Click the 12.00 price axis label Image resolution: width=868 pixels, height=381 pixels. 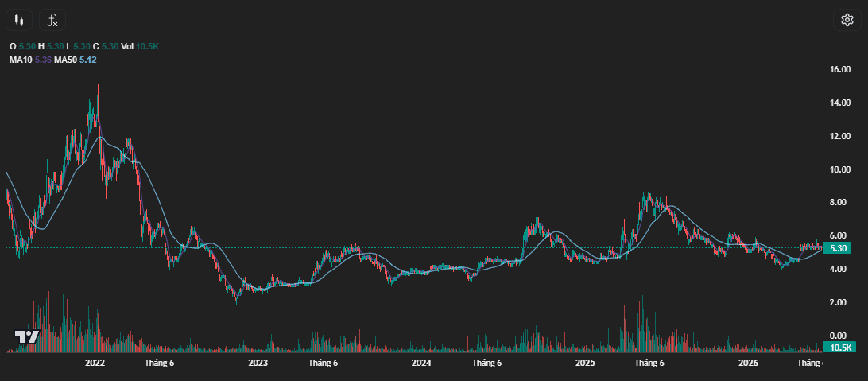tap(840, 136)
